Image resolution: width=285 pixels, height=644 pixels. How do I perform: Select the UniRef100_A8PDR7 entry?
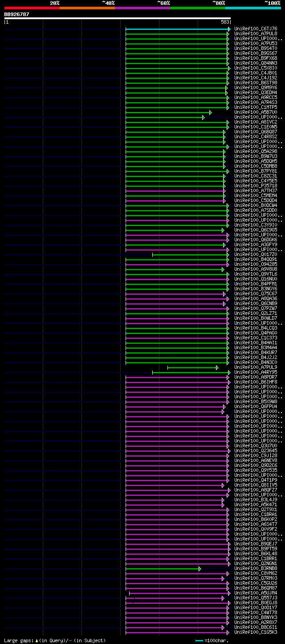point(256,377)
